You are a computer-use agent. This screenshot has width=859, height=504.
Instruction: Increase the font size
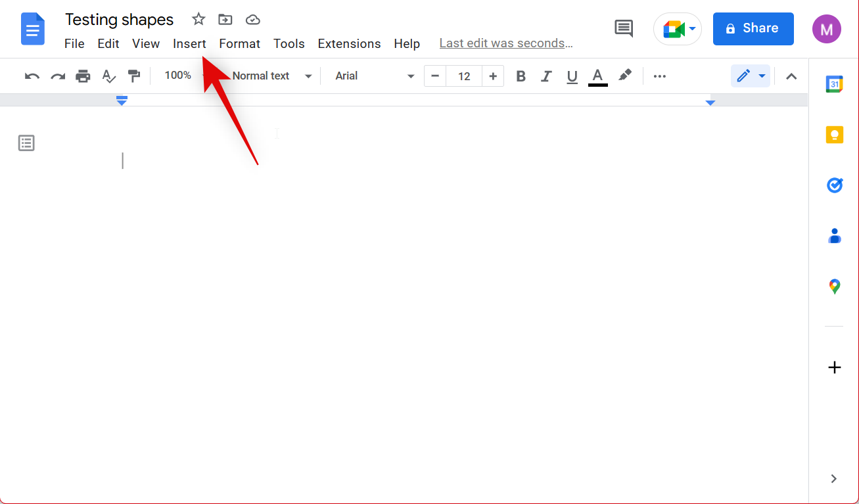point(493,76)
